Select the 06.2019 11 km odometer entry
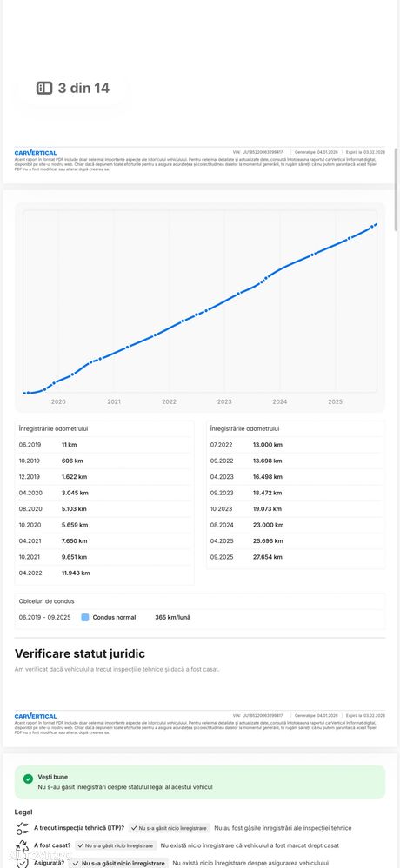Viewport: 400px width, 868px height. coord(104,445)
